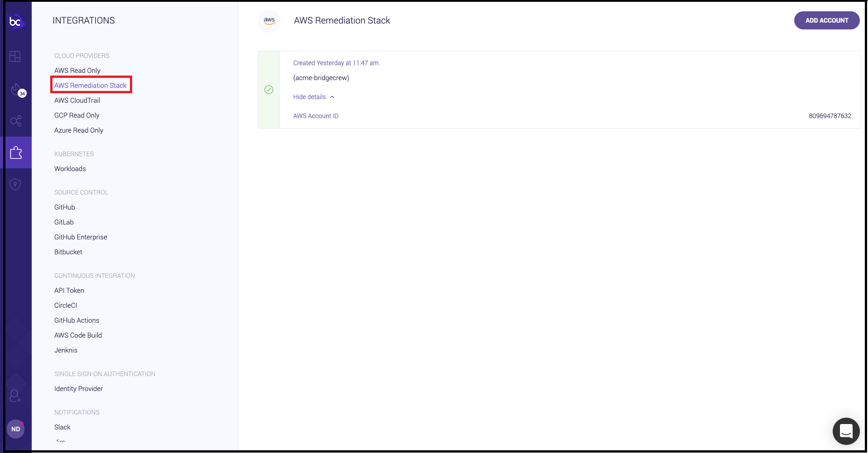Collapse details with chevron arrow
The width and height of the screenshot is (868, 453).
332,97
